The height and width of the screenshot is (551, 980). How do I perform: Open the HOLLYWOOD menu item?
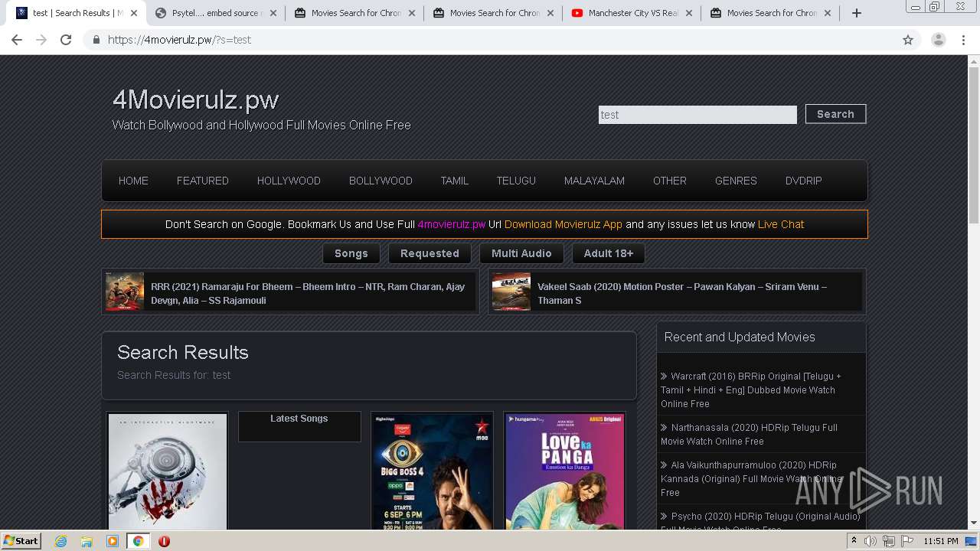coord(289,181)
